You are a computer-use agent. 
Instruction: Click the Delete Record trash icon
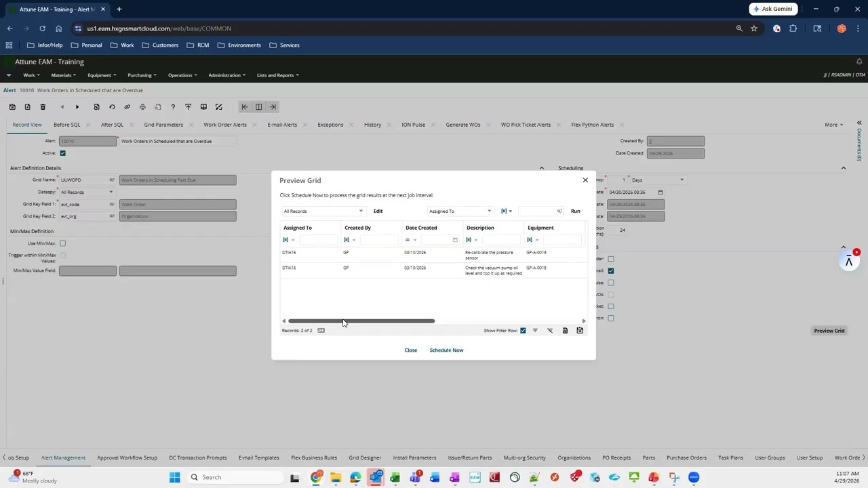(43, 107)
